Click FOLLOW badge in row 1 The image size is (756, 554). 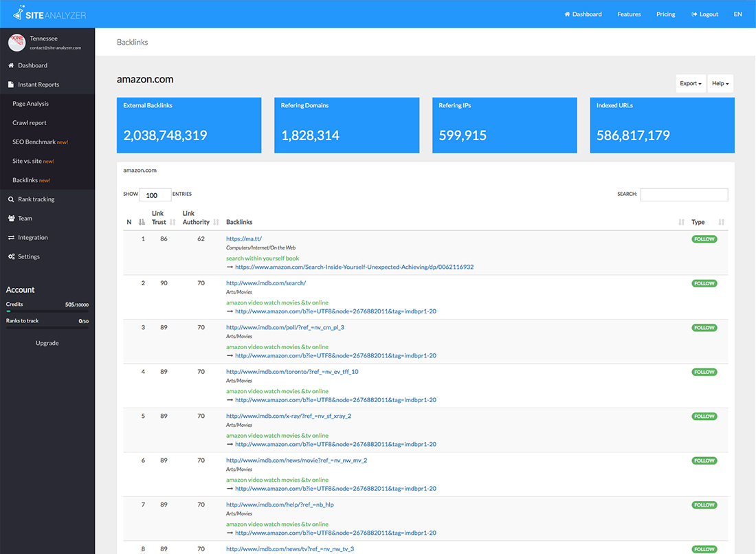(704, 239)
